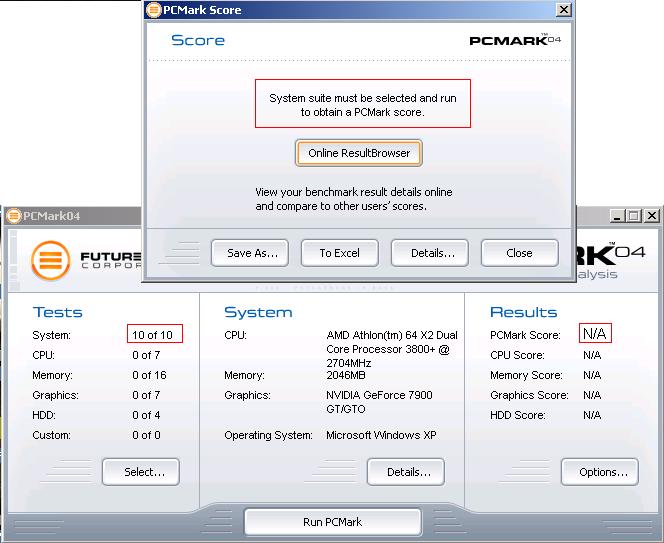Export results with To Excel button
This screenshot has height=543, width=664.
pyautogui.click(x=340, y=253)
